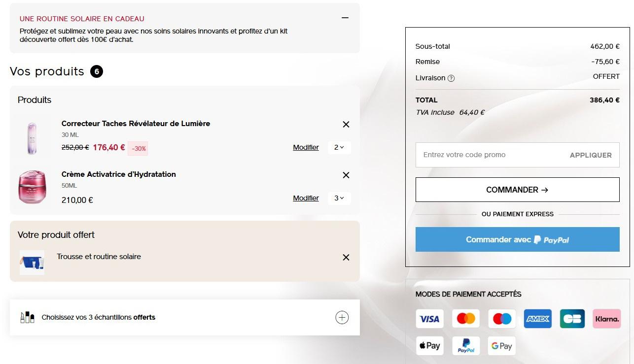Viewport: 634px width, 364px height.
Task: Collapse the Une Routine Solaire banner
Action: 345,18
